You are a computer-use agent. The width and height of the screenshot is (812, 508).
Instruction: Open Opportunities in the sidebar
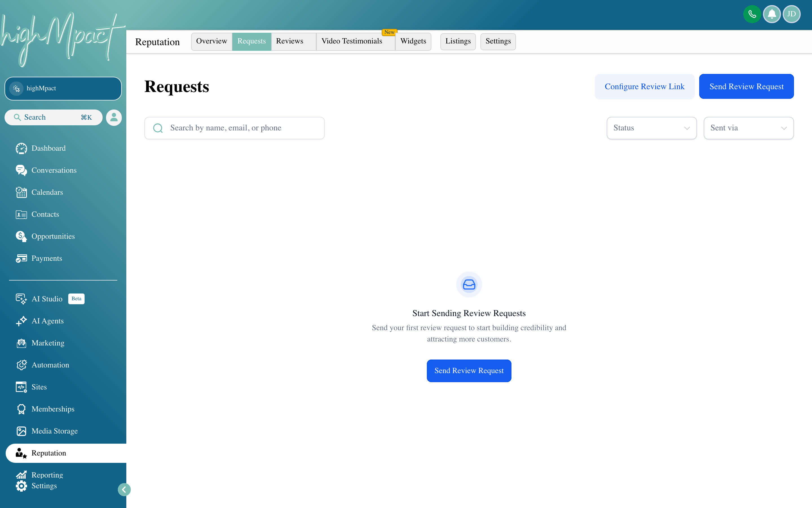click(53, 236)
